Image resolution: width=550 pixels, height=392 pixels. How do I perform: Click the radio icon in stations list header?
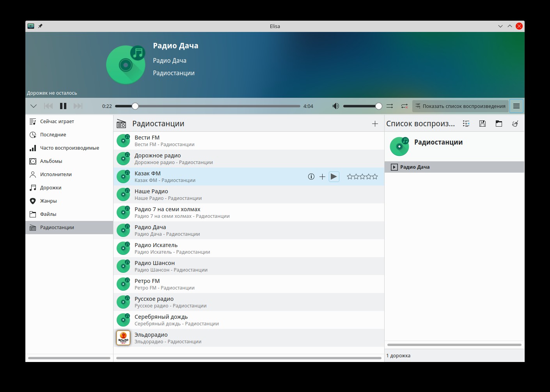coord(121,124)
